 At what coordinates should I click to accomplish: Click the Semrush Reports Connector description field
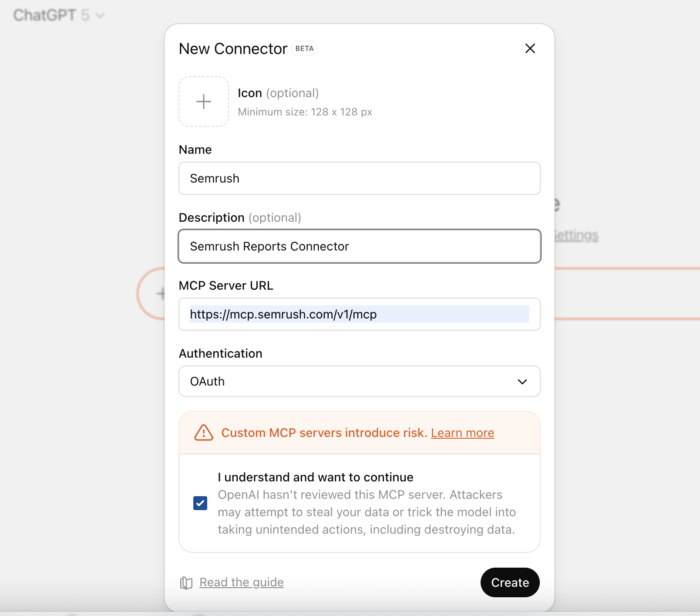point(359,246)
